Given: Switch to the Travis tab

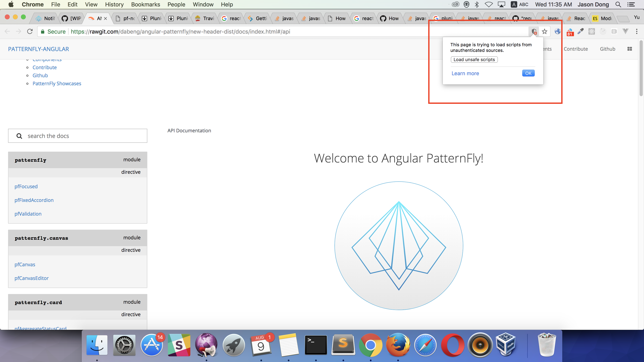Looking at the screenshot, I should [205, 18].
